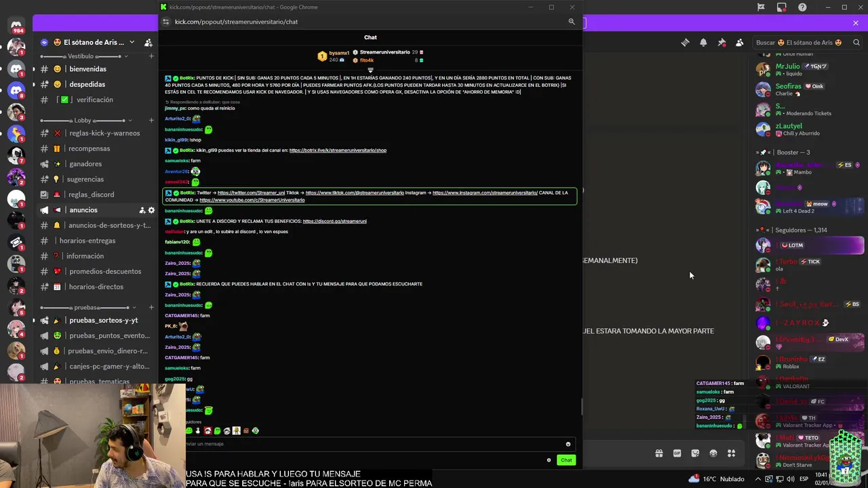The height and width of the screenshot is (488, 868).
Task: Click ESP language indicator in taskbar
Action: [804, 479]
